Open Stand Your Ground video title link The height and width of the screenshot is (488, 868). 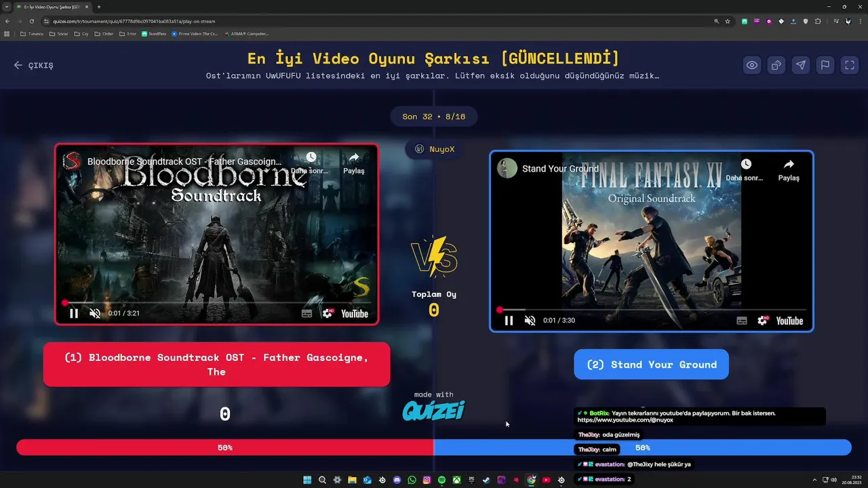click(x=560, y=169)
